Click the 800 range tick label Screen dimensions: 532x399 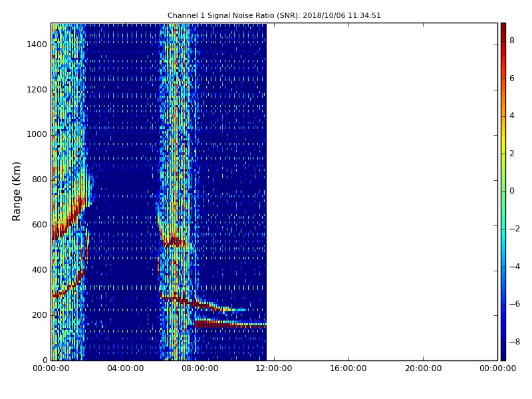click(39, 180)
